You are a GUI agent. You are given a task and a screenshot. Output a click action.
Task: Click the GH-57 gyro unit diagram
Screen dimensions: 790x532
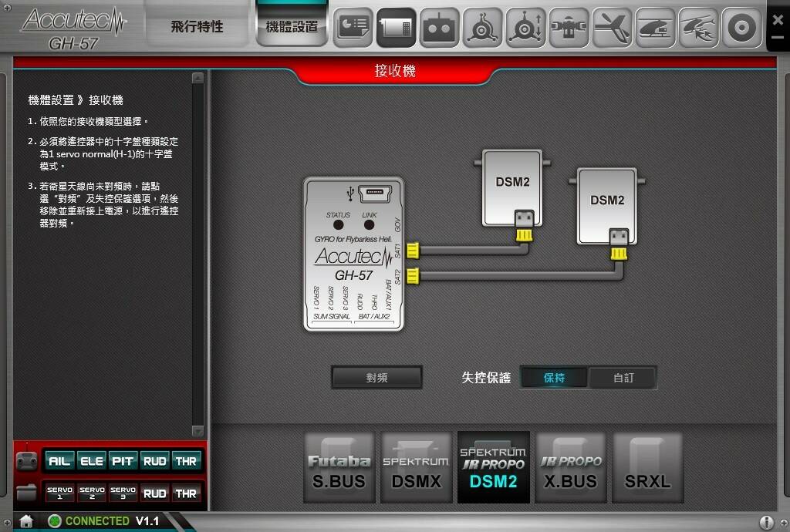[x=353, y=254]
